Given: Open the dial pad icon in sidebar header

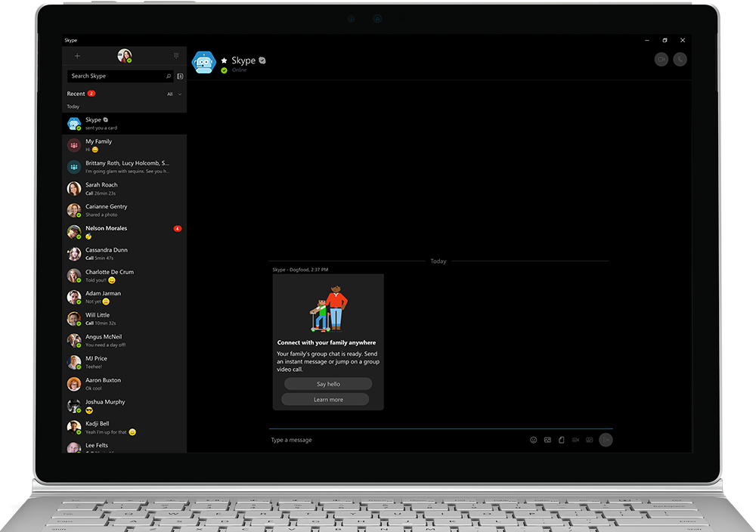Looking at the screenshot, I should pyautogui.click(x=176, y=56).
